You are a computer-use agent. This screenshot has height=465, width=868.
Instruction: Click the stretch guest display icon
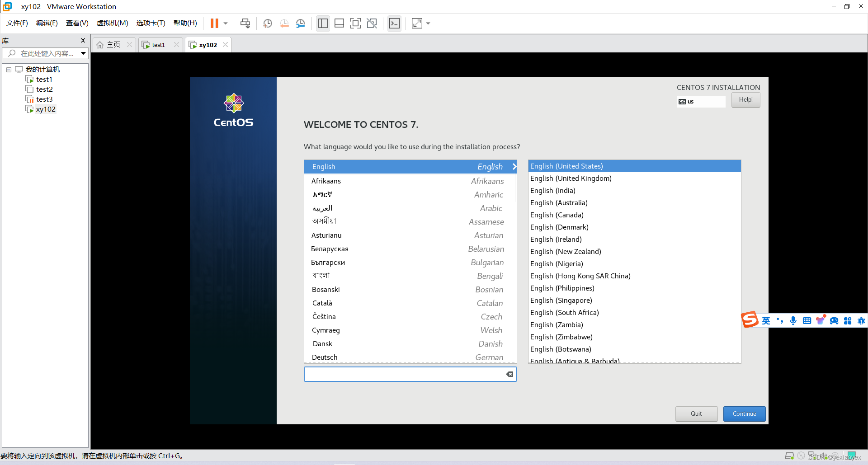point(417,23)
